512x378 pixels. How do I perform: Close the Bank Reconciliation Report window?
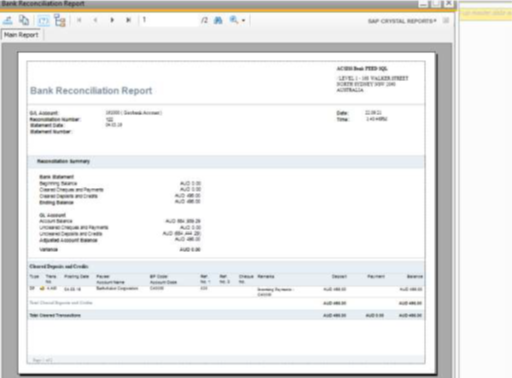(x=449, y=3)
